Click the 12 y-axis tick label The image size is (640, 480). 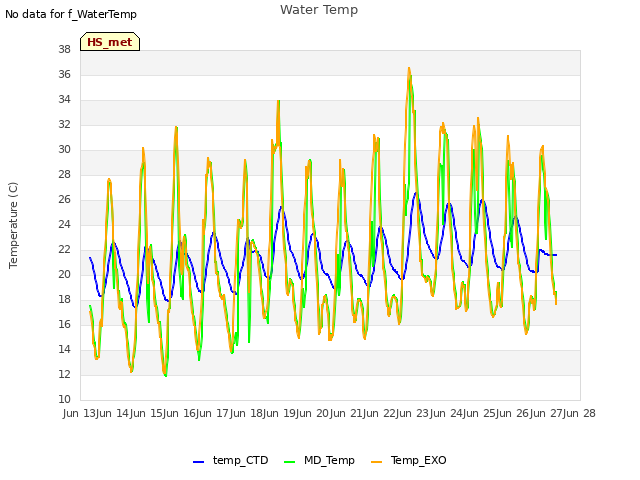coord(64,374)
